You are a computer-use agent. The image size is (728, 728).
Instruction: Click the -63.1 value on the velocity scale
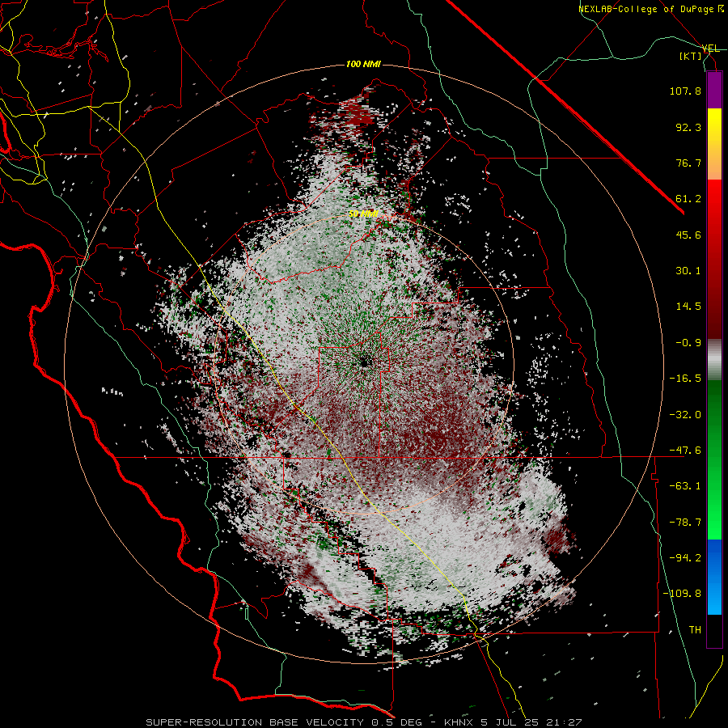click(x=685, y=486)
